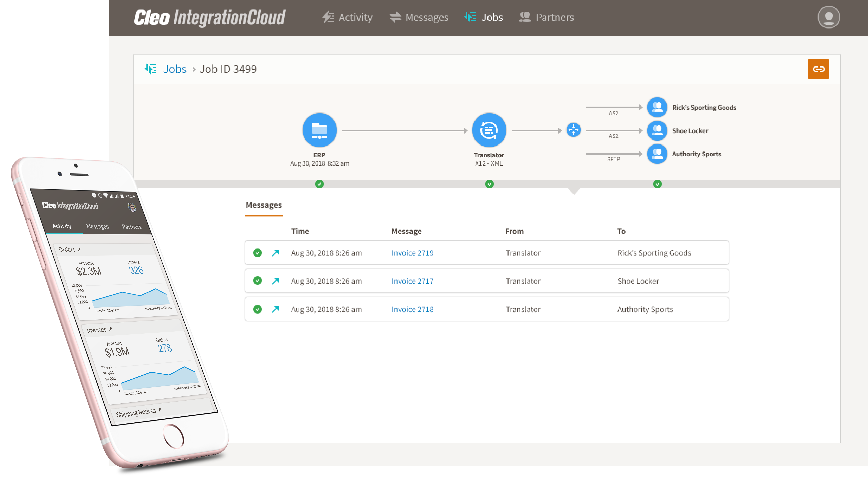Click Authority Sports label in flow diagram
Image resolution: width=868 pixels, height=488 pixels.
click(x=696, y=154)
